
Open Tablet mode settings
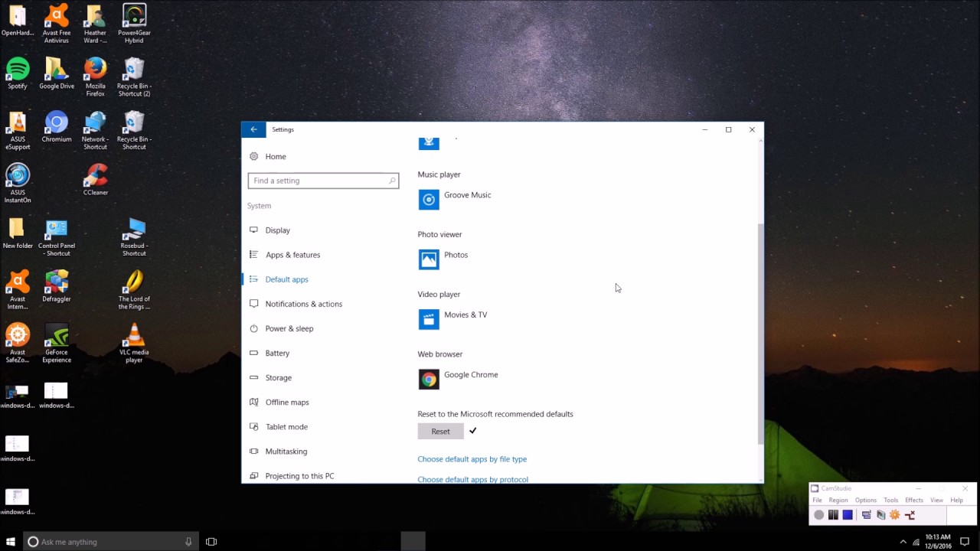[286, 426]
